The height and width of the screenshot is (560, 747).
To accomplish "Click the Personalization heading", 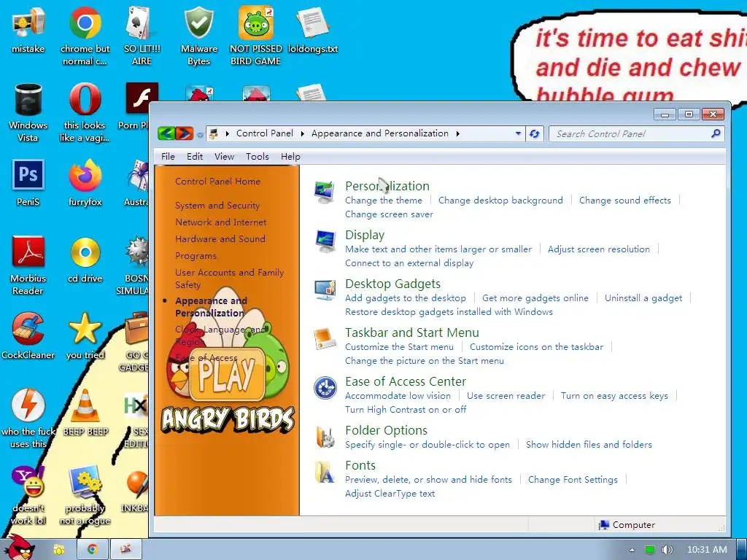I will click(x=387, y=186).
